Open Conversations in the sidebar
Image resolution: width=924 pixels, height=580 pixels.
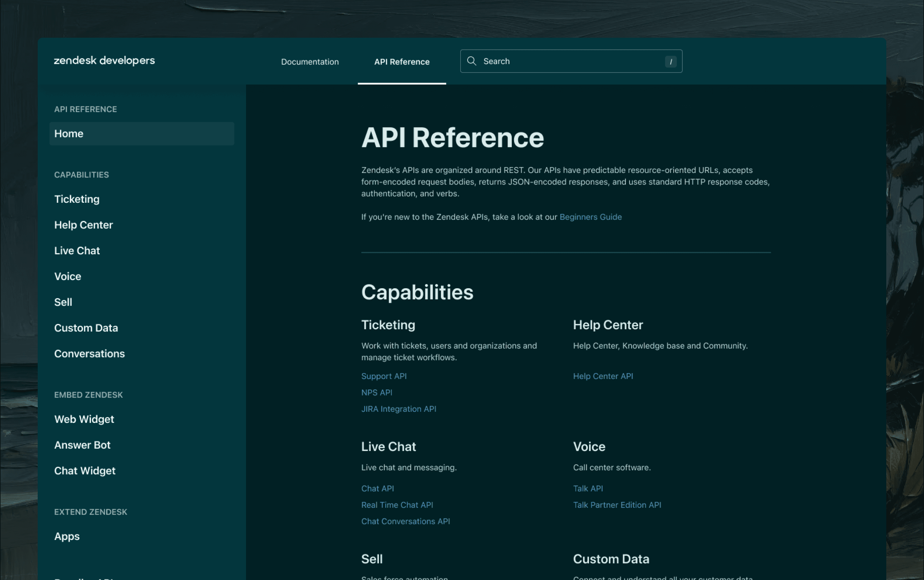click(90, 353)
